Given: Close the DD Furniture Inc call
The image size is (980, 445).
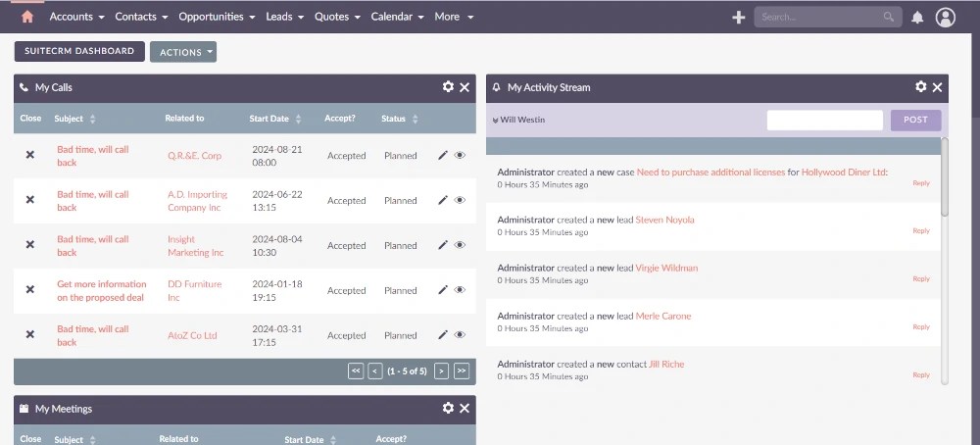Looking at the screenshot, I should 30,290.
